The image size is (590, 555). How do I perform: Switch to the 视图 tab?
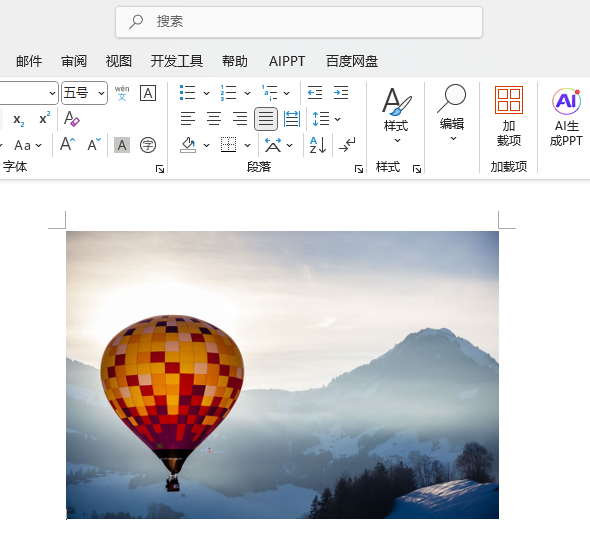tap(119, 61)
